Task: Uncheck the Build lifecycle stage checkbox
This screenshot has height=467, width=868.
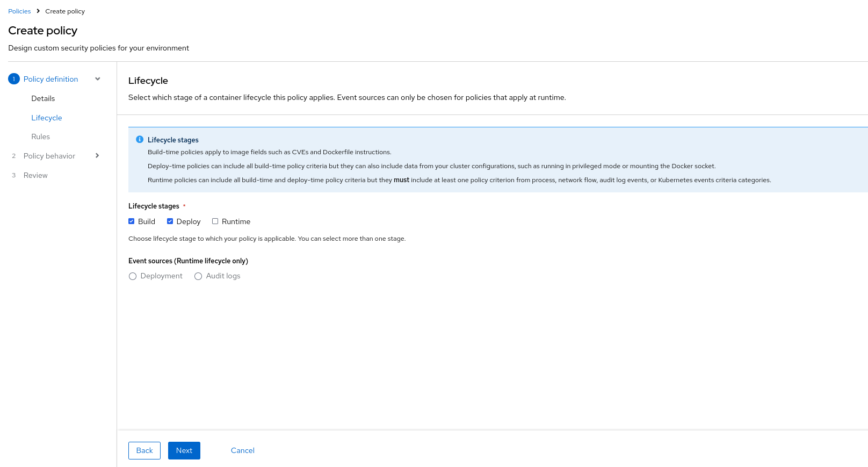Action: (x=132, y=221)
